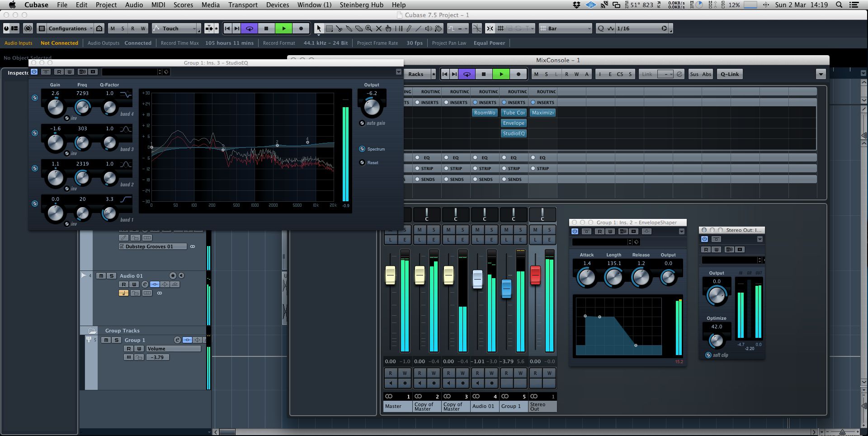Enable auto gain in StudioEQ
This screenshot has height=436, width=868.
coord(362,123)
